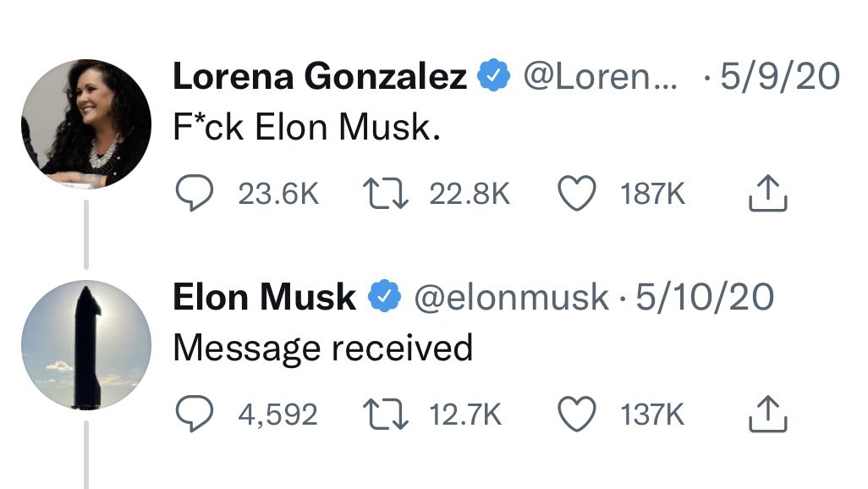Image resolution: width=868 pixels, height=489 pixels.
Task: Open the truncated @Loren... handle
Action: (600, 76)
